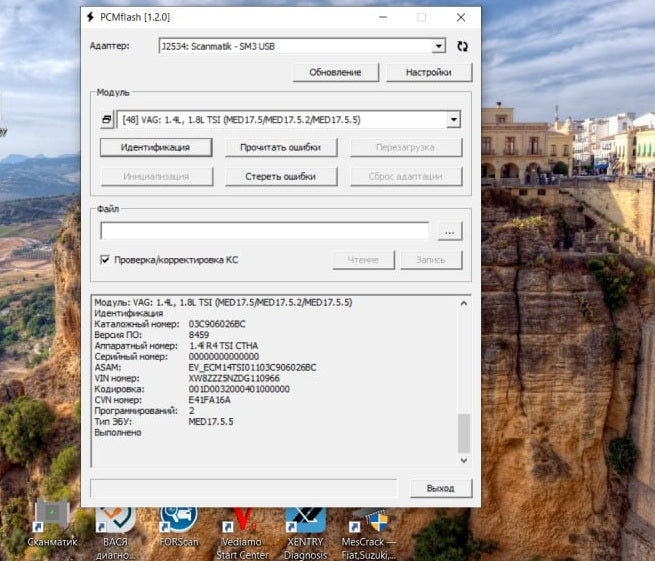
Task: Click the refresh adapter list icon
Action: [x=462, y=46]
